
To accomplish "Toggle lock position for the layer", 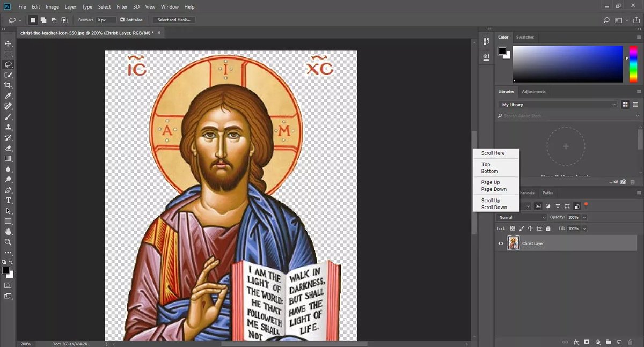I will tap(530, 228).
